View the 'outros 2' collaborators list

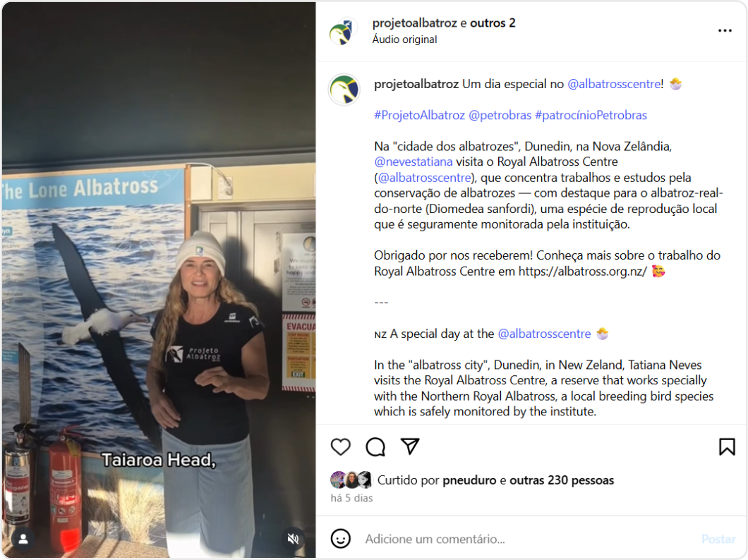click(493, 23)
